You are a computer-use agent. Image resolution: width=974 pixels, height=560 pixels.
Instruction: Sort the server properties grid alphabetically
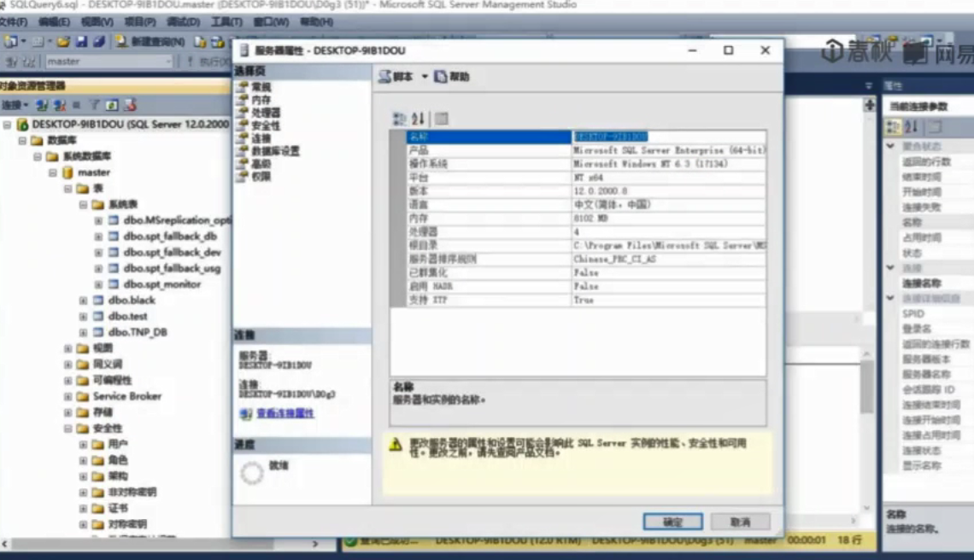point(418,118)
